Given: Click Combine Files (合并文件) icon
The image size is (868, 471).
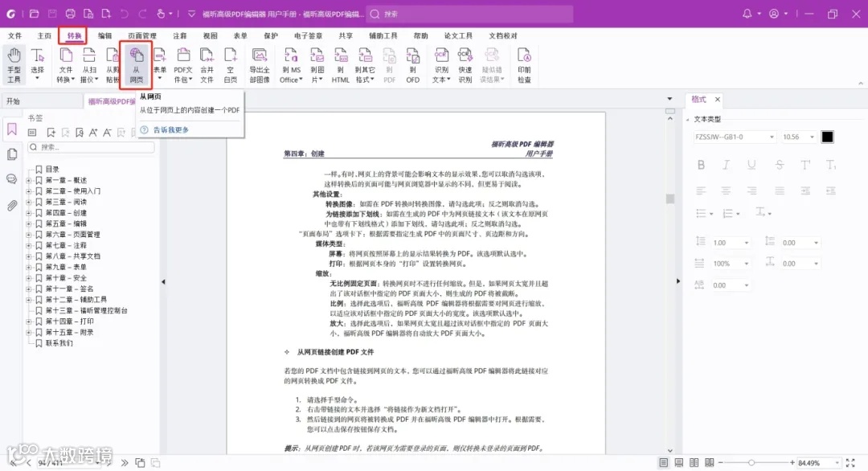Looking at the screenshot, I should (207, 65).
